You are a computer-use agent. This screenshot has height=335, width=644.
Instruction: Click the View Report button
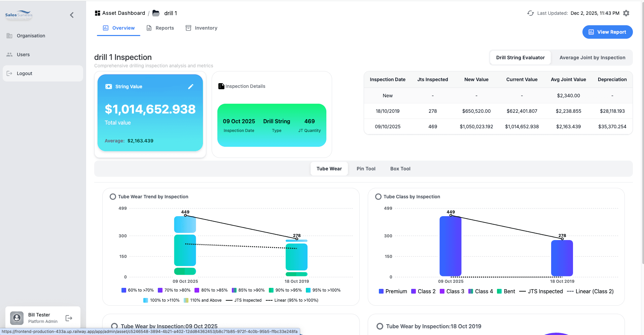pyautogui.click(x=607, y=32)
